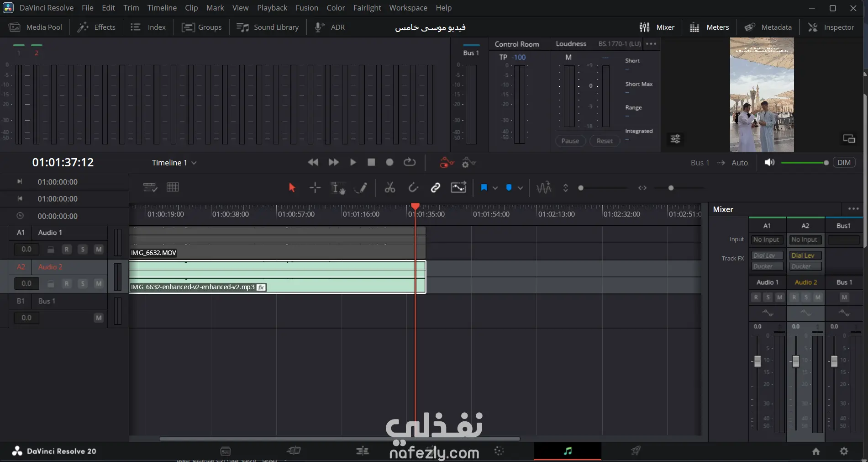The width and height of the screenshot is (868, 462).
Task: Click the vertical track zoom arrows icon
Action: (x=565, y=188)
